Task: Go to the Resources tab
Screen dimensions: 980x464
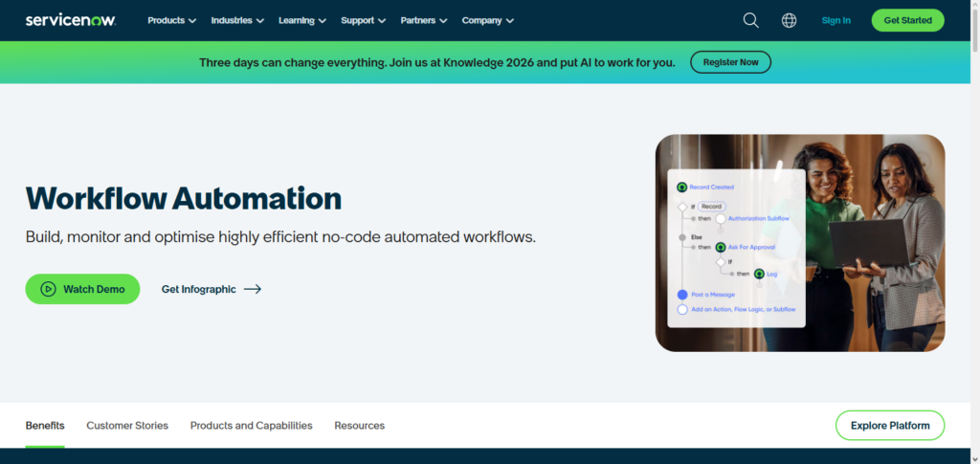Action: tap(360, 426)
